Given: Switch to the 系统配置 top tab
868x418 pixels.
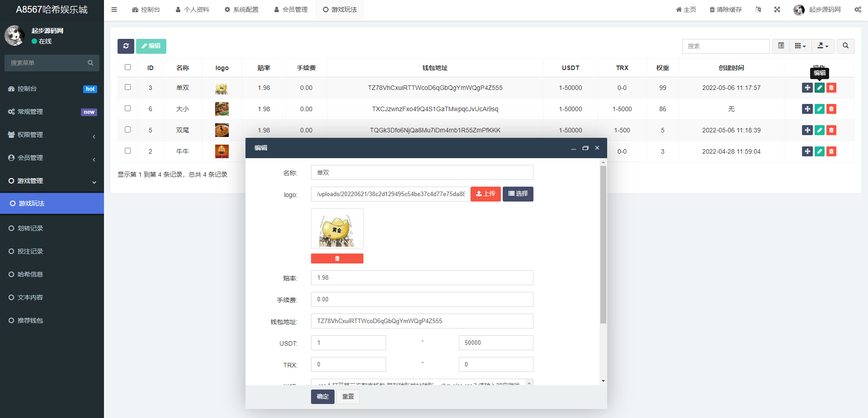Looking at the screenshot, I should (x=241, y=9).
